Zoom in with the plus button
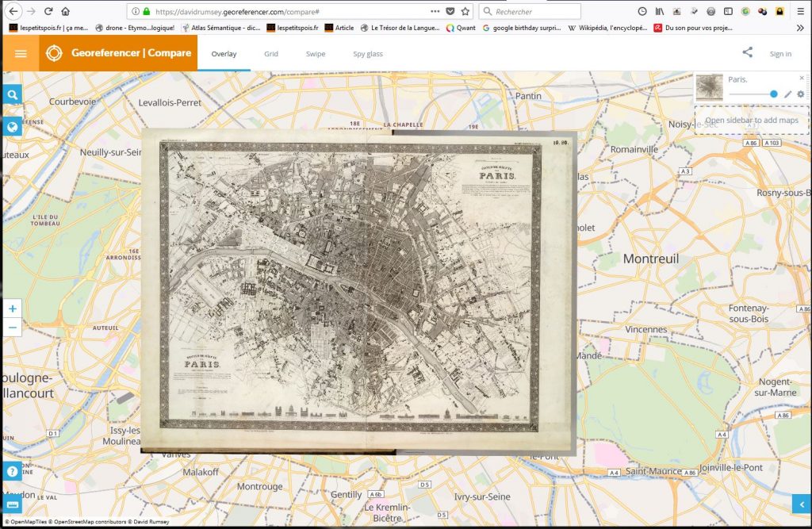The width and height of the screenshot is (812, 529). point(13,309)
